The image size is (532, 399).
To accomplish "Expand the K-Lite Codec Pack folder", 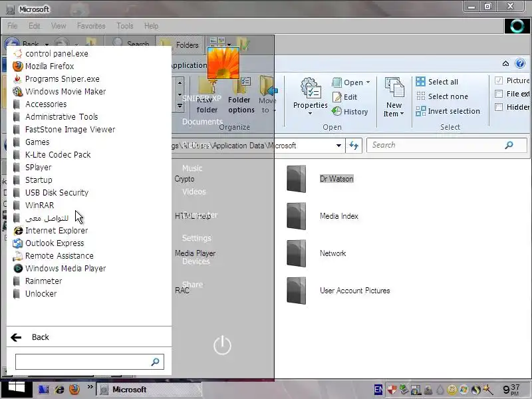I will tap(52, 155).
